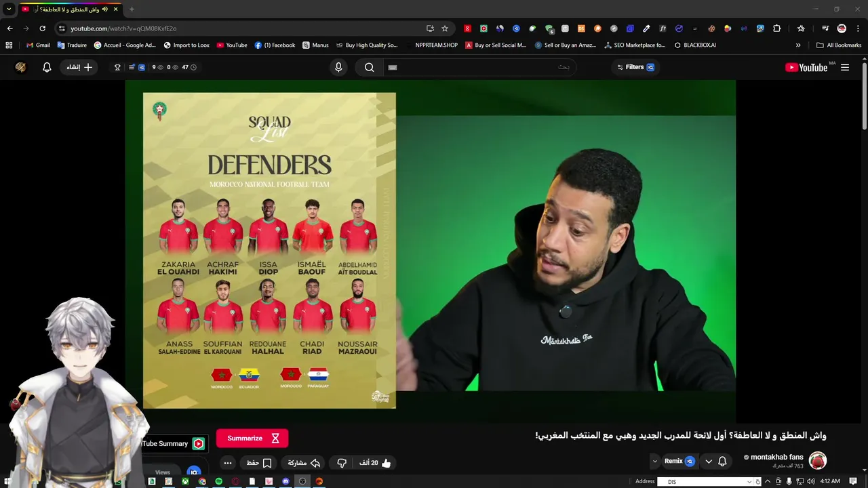This screenshot has height=488, width=868.
Task: Open the tab search dropdown arrow
Action: point(9,9)
